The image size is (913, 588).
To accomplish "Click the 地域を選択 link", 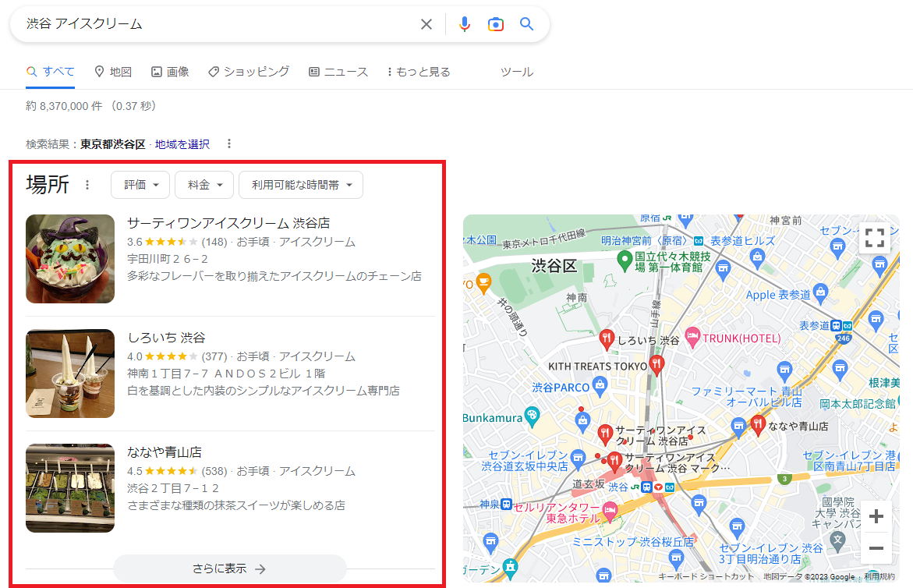I will 182,144.
